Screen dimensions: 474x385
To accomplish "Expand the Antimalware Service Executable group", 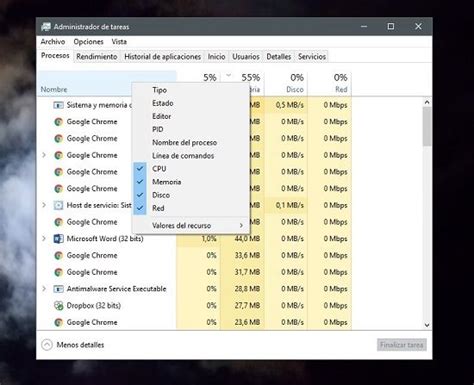I will coord(44,288).
